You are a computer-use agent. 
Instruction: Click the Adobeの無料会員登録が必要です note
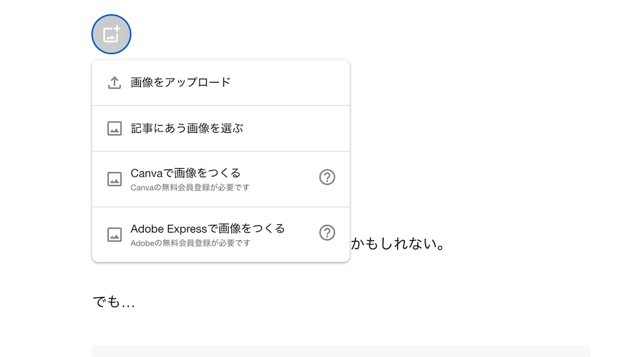tap(190, 243)
